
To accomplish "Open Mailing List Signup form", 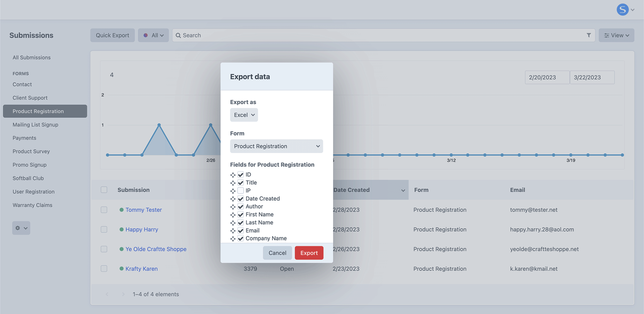I will (x=35, y=125).
